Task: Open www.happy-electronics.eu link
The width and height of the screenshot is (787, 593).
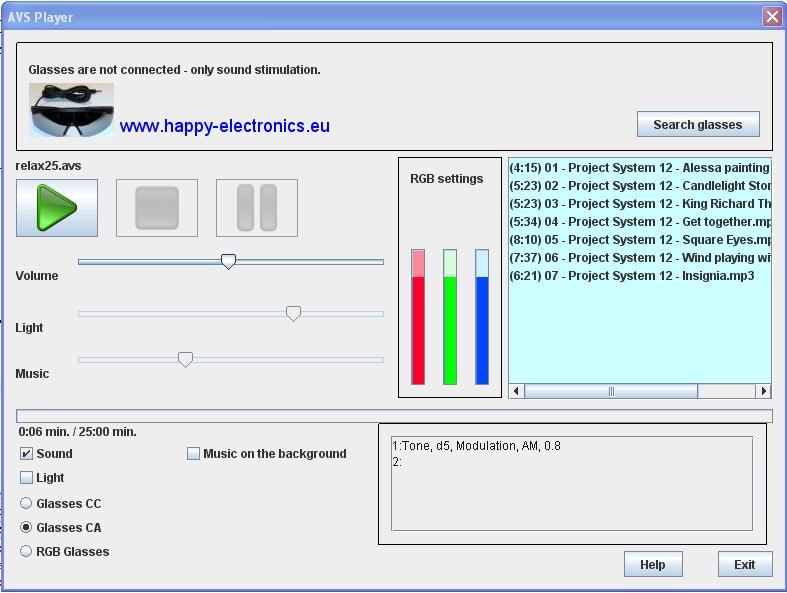Action: click(224, 126)
